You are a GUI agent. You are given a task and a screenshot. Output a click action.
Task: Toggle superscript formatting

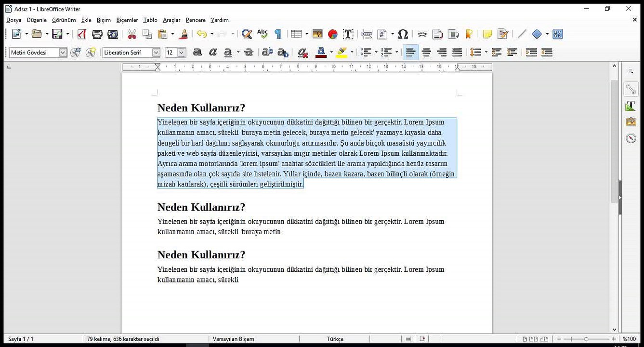point(268,52)
